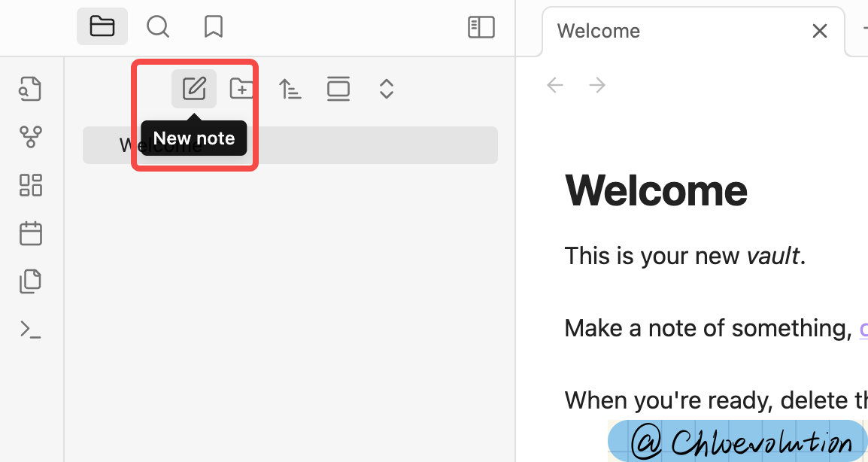The height and width of the screenshot is (462, 868).
Task: Create new canvas ribbon icon
Action: 30,185
